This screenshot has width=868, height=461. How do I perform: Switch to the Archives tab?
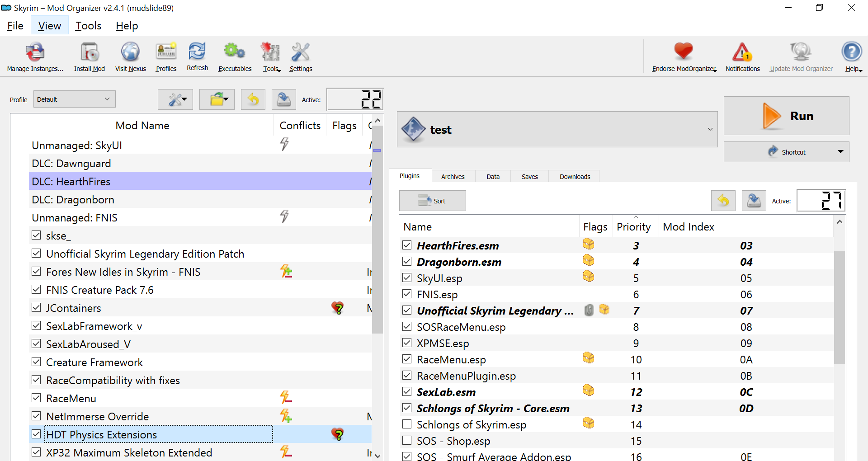pyautogui.click(x=453, y=176)
